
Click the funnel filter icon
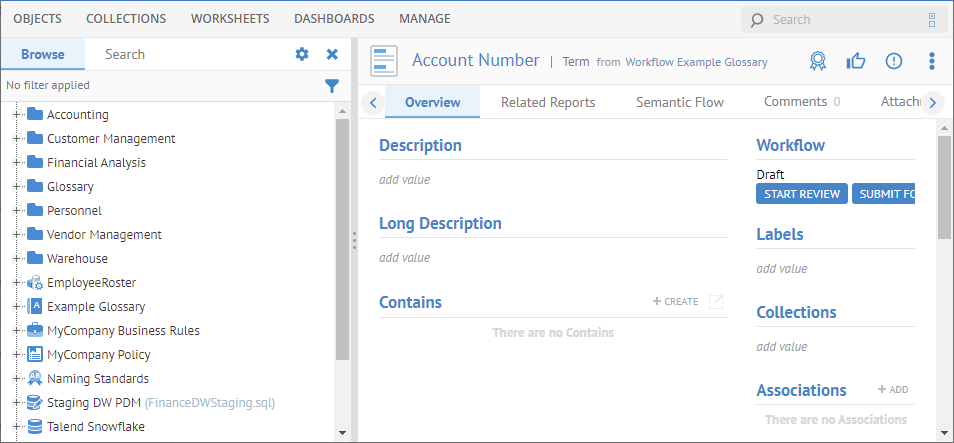[x=332, y=86]
